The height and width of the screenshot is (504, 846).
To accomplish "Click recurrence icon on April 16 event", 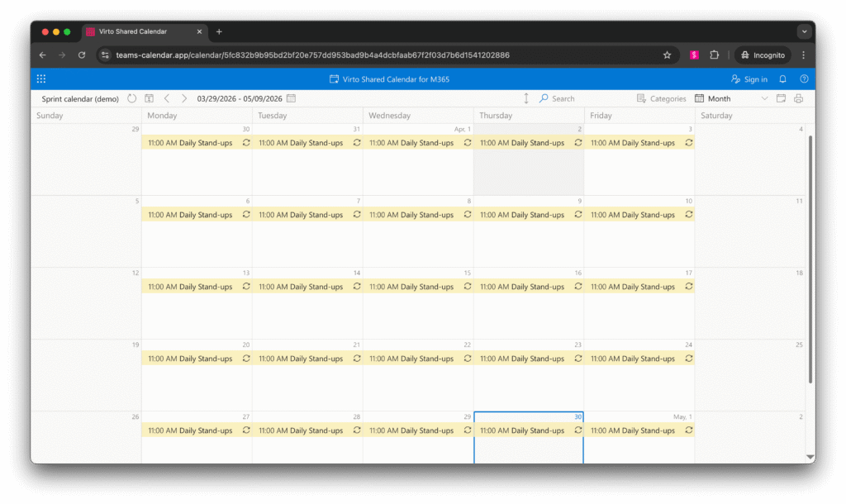I will pyautogui.click(x=577, y=286).
